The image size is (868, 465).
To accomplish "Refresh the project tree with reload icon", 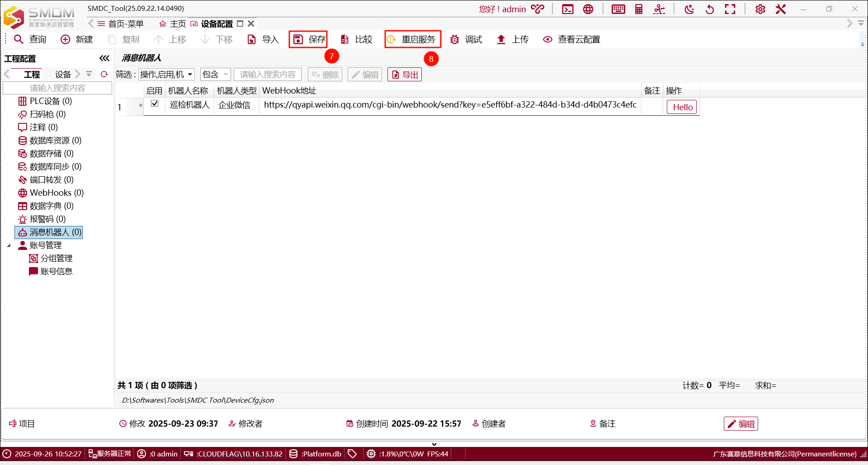I will (x=104, y=74).
